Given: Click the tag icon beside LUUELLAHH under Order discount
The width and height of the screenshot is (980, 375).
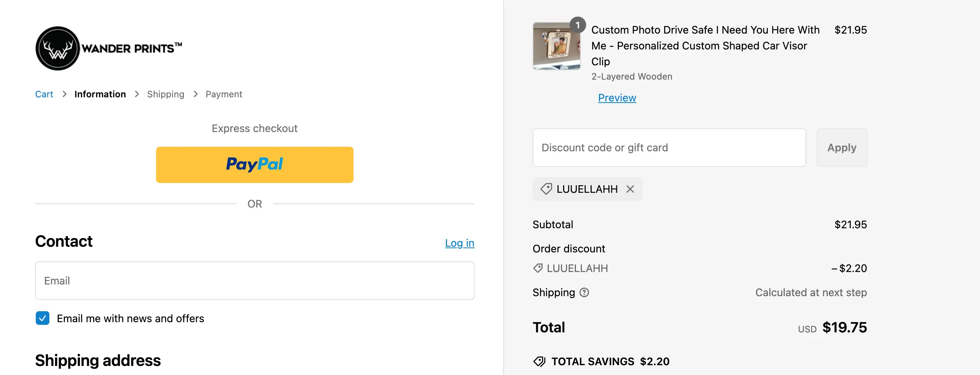Looking at the screenshot, I should [537, 268].
